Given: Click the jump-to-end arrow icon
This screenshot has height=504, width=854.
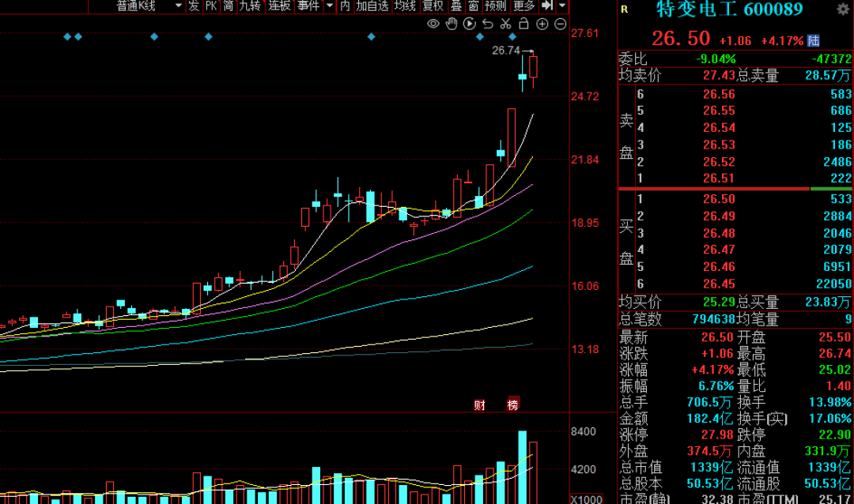Looking at the screenshot, I should (546, 6).
